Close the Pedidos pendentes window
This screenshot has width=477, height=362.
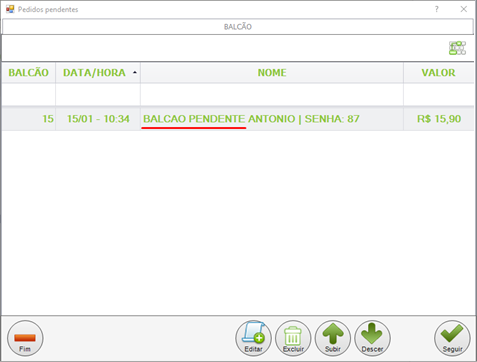(464, 9)
